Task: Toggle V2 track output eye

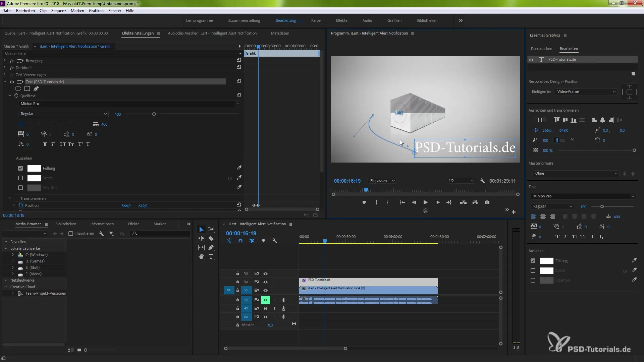Action: pyautogui.click(x=265, y=282)
